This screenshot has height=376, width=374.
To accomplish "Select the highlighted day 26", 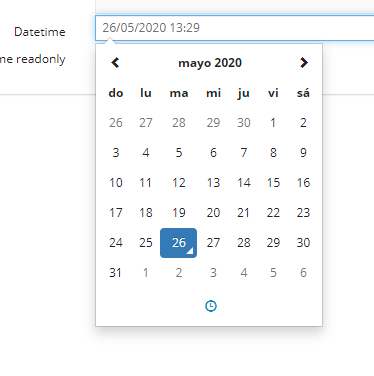I will (x=179, y=243).
